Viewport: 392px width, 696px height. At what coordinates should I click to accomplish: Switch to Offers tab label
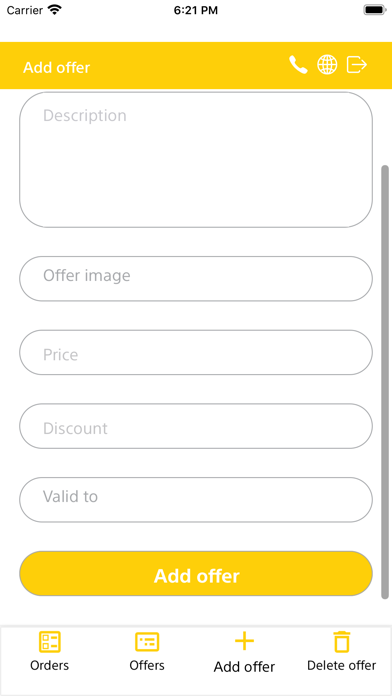pyautogui.click(x=147, y=665)
